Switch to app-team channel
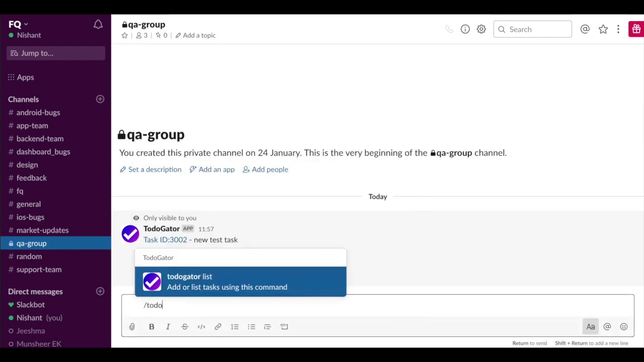 point(55,126)
